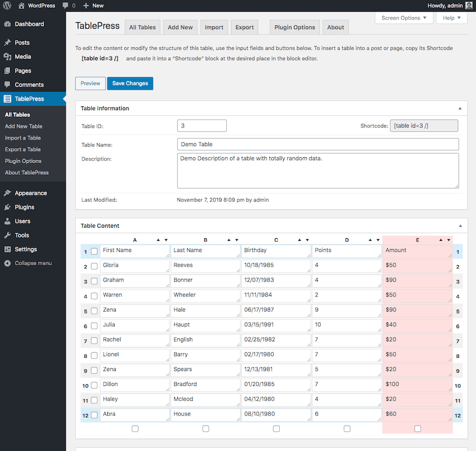476x451 pixels.
Task: Open Plugin Options in sidebar submenu
Action: (23, 161)
